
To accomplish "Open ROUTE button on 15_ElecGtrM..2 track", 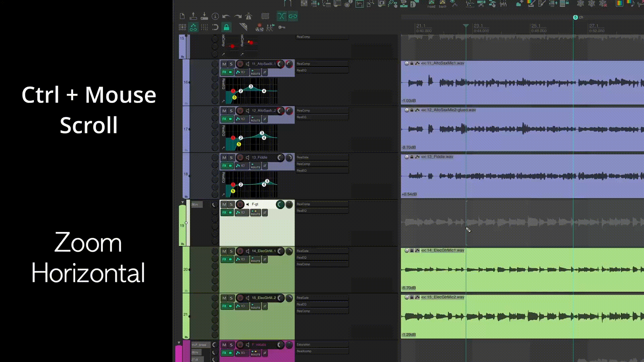I will 256,306.
